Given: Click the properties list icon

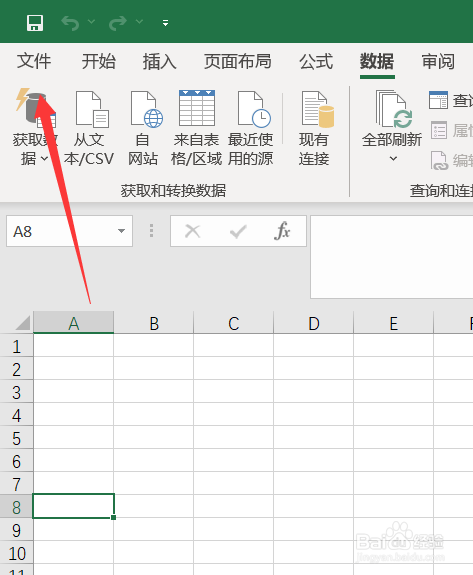Looking at the screenshot, I should (439, 130).
